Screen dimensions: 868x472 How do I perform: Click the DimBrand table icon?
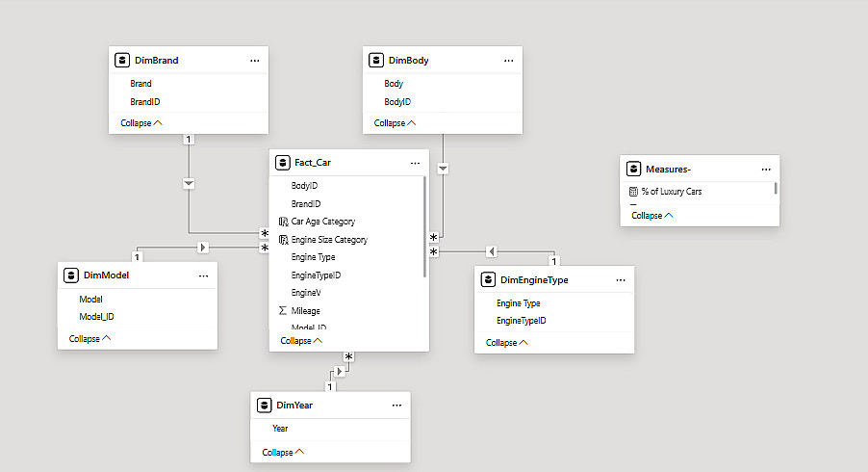pyautogui.click(x=122, y=60)
